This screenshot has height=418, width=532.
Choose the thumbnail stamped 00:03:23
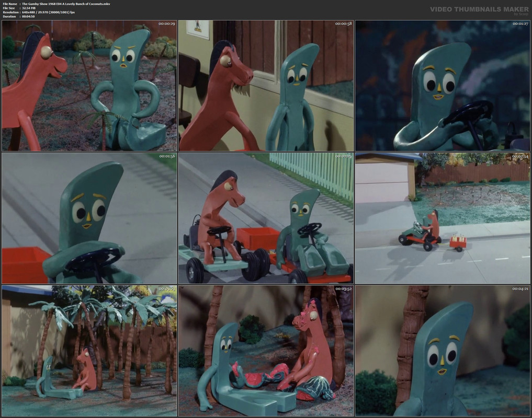tap(89, 351)
